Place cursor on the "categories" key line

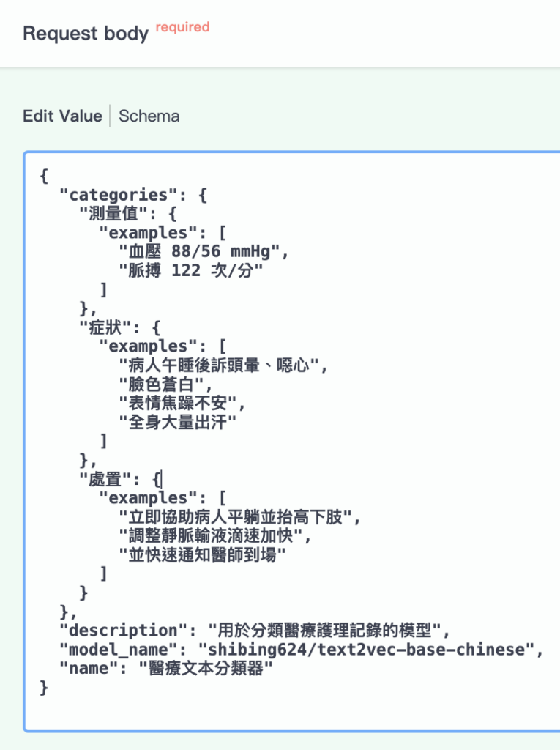113,195
